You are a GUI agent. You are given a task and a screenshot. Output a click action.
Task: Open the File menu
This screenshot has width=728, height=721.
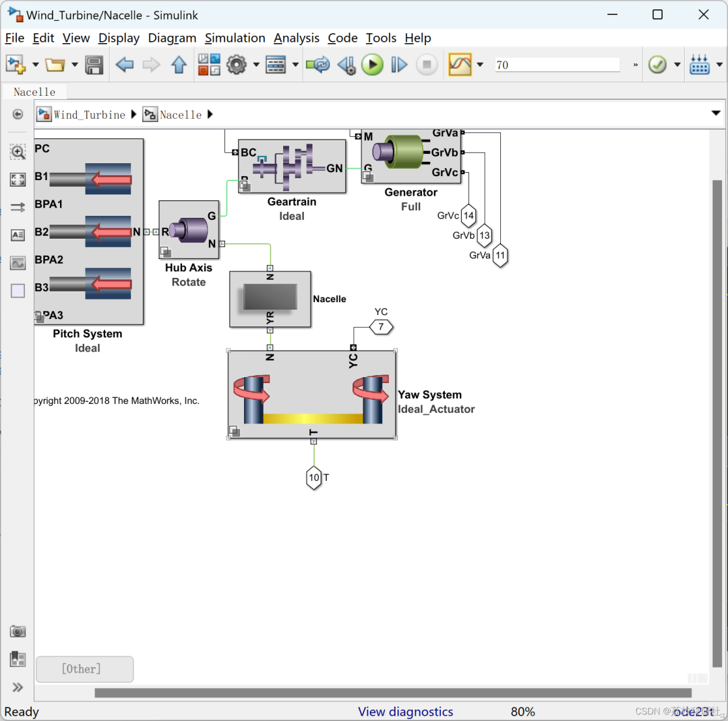point(14,38)
